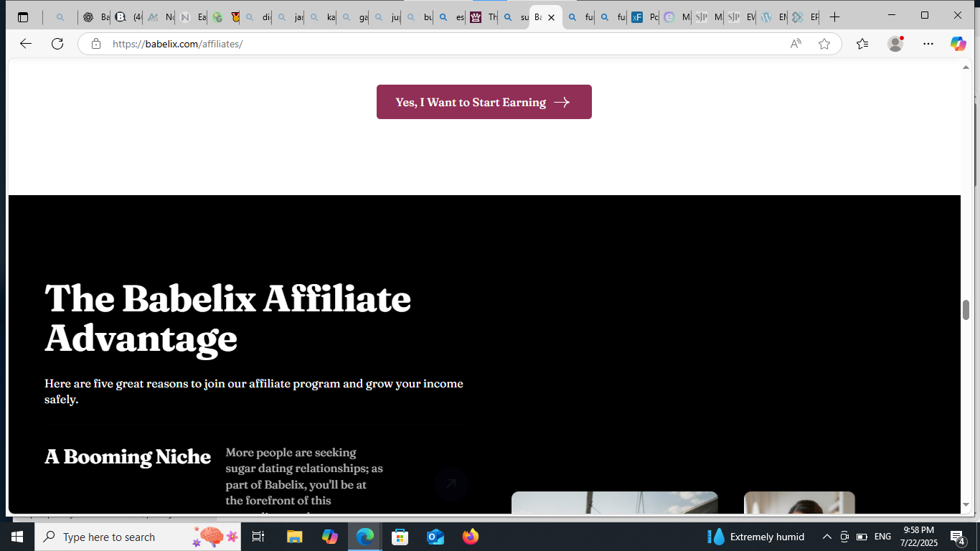Image resolution: width=980 pixels, height=551 pixels.
Task: Open the tab actions menu icon
Action: (23, 17)
